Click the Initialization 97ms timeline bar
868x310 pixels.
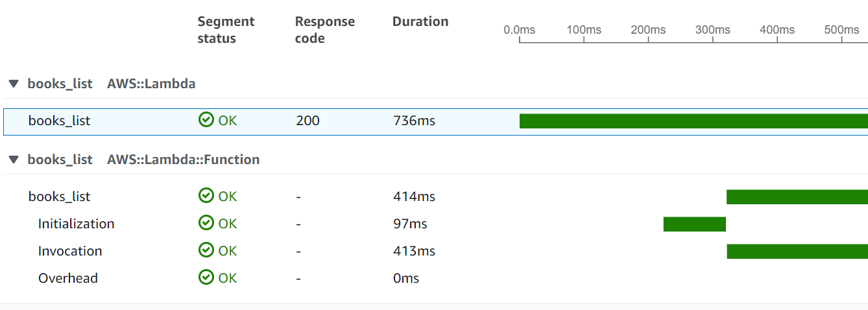click(694, 224)
